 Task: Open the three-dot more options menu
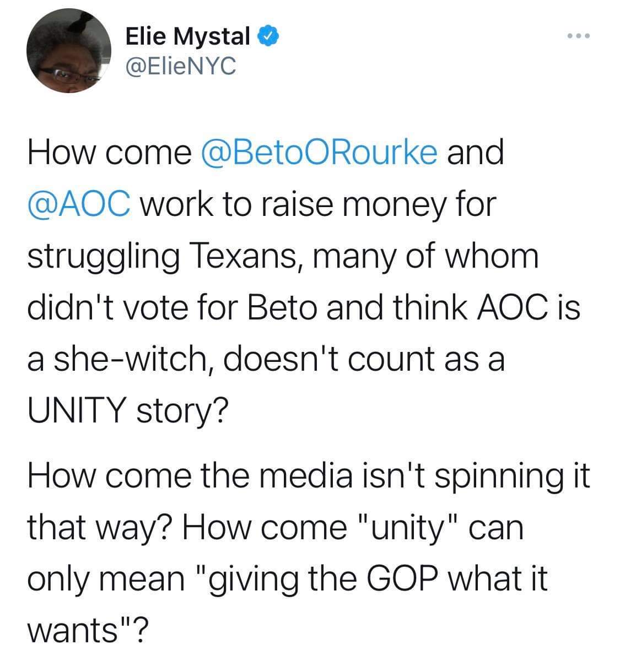tap(579, 37)
